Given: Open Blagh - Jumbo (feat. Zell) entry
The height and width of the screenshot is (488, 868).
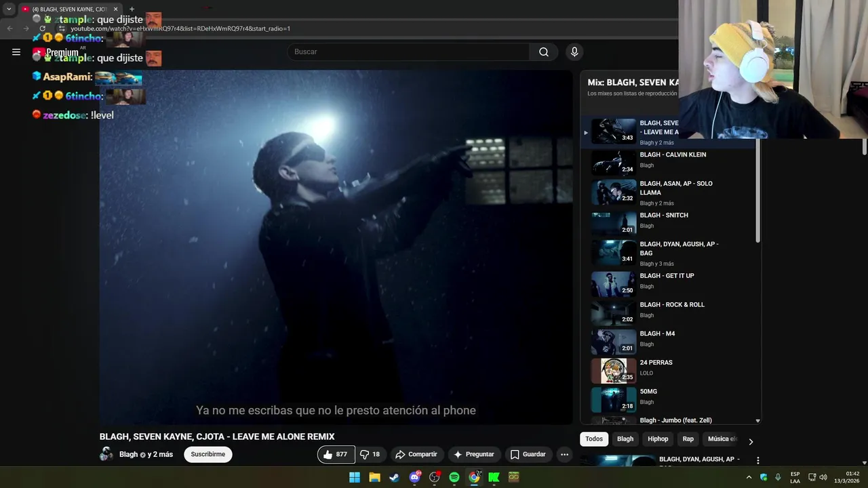Looking at the screenshot, I should point(675,420).
